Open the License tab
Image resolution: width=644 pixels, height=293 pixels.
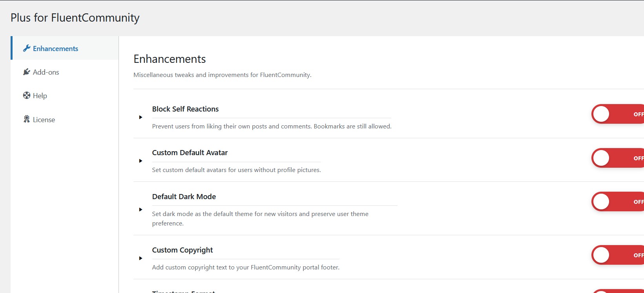point(65,119)
